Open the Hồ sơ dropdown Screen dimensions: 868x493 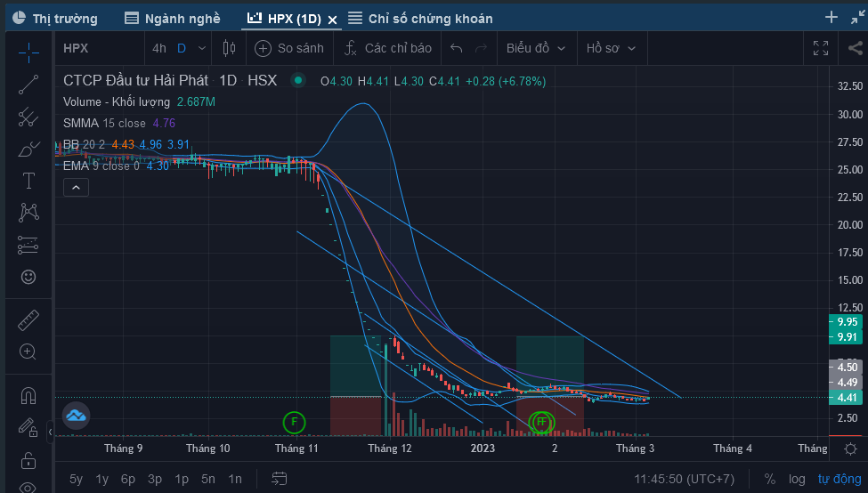coord(611,48)
